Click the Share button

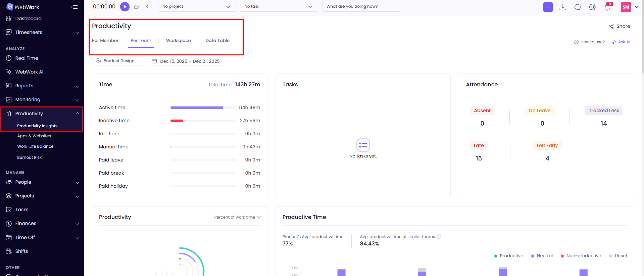[x=620, y=26]
